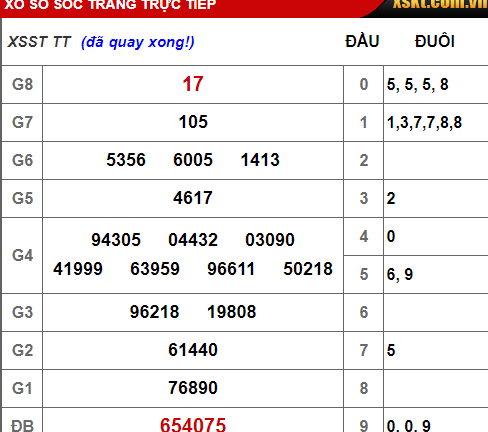The width and height of the screenshot is (488, 432).
Task: Click head digit 6 in ĐẦU column
Action: coord(364,312)
